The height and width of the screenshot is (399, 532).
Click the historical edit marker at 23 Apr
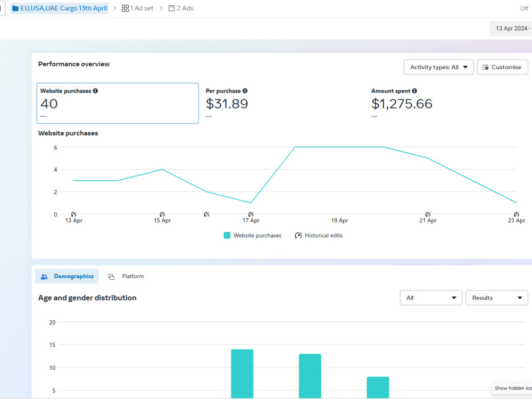tap(517, 214)
